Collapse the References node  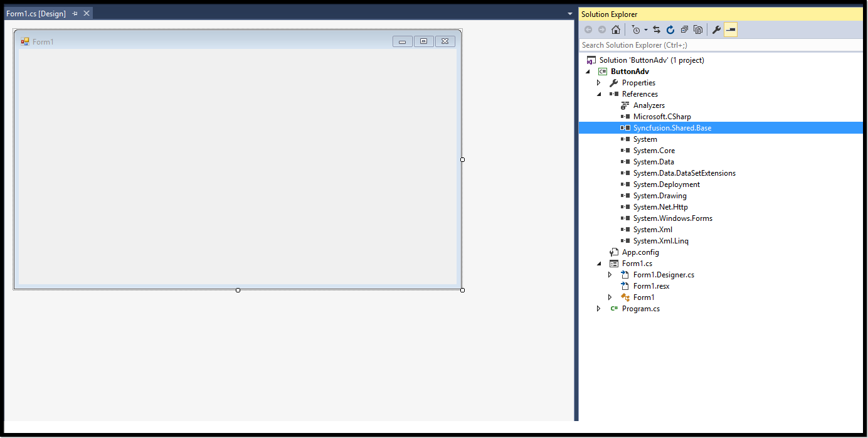[598, 93]
